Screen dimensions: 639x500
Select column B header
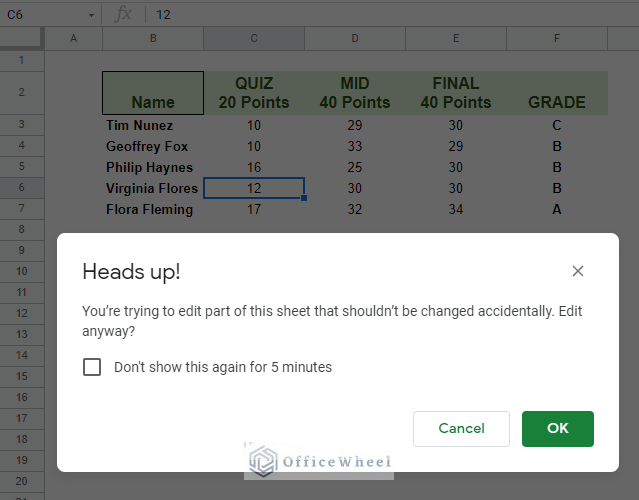(x=153, y=38)
